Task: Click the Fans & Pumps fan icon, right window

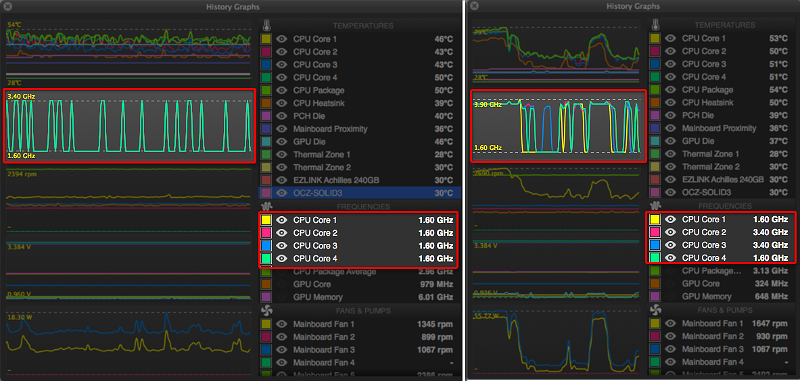Action: click(x=655, y=310)
